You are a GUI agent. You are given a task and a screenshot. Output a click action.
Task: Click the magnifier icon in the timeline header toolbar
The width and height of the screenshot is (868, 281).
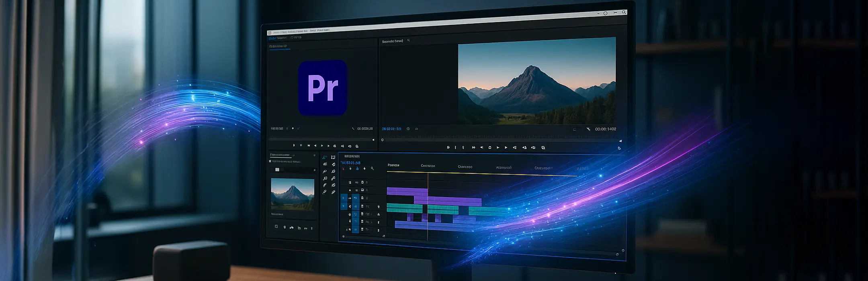[372, 169]
